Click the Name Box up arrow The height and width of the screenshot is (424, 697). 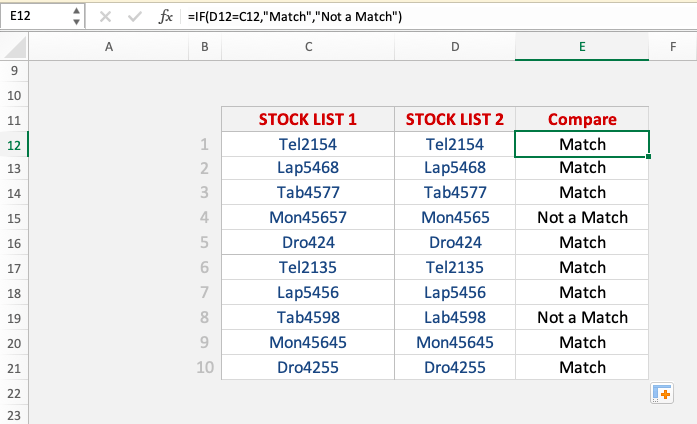click(76, 11)
